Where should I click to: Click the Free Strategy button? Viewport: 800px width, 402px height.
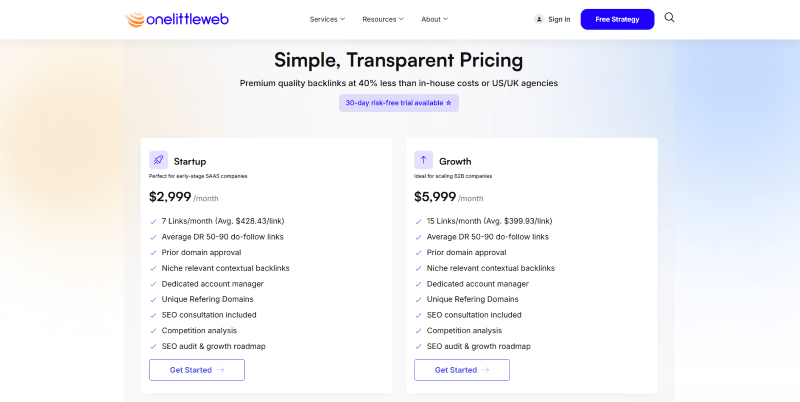(617, 19)
